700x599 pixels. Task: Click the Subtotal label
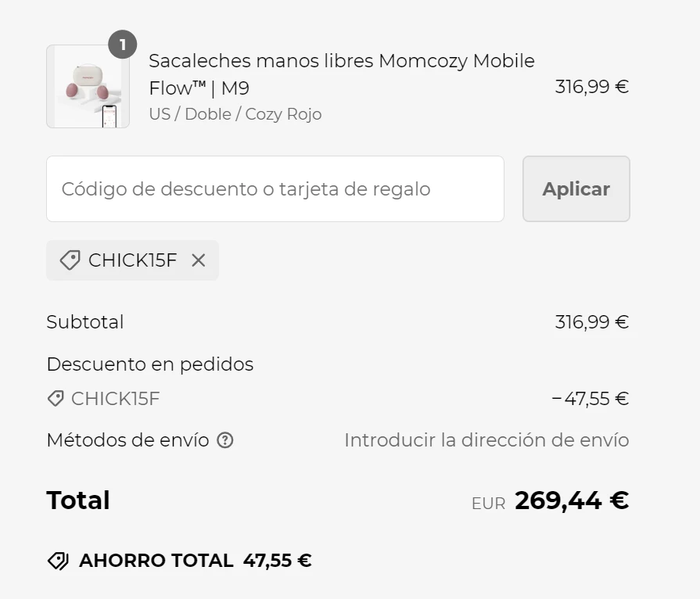point(85,322)
